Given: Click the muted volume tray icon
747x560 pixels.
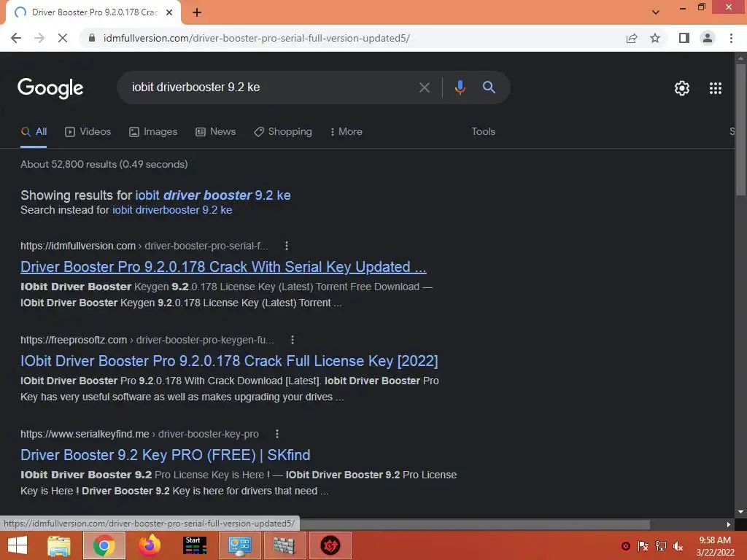Looking at the screenshot, I should click(678, 546).
